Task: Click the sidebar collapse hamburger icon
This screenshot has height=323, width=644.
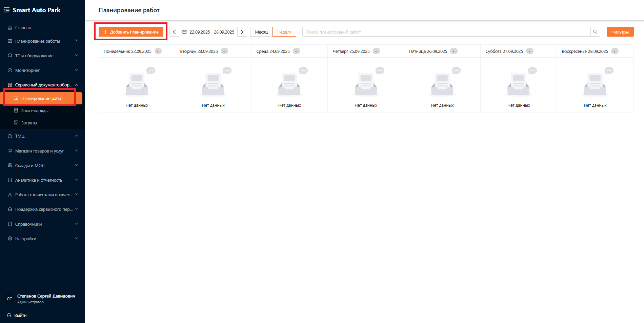Action: [7, 10]
